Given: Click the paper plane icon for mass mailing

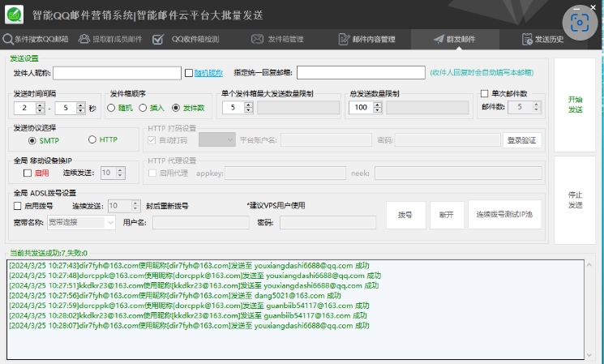Looking at the screenshot, I should click(x=439, y=39).
